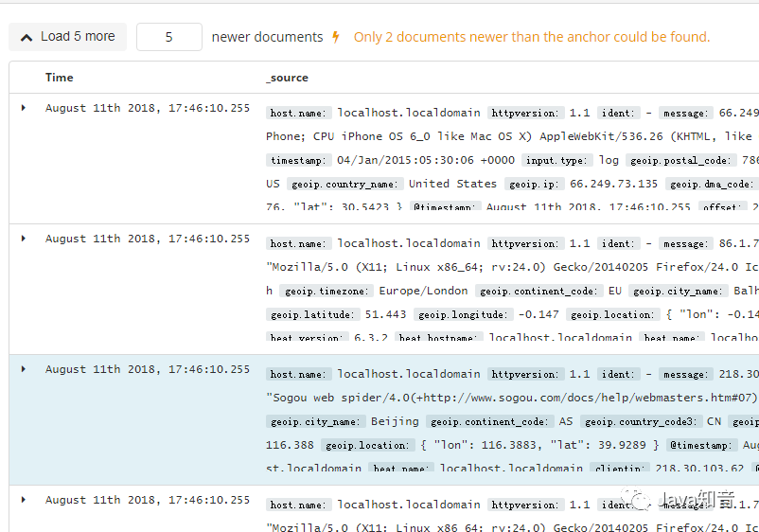The height and width of the screenshot is (532, 759).
Task: Click the Load 5 more button
Action: pos(68,37)
